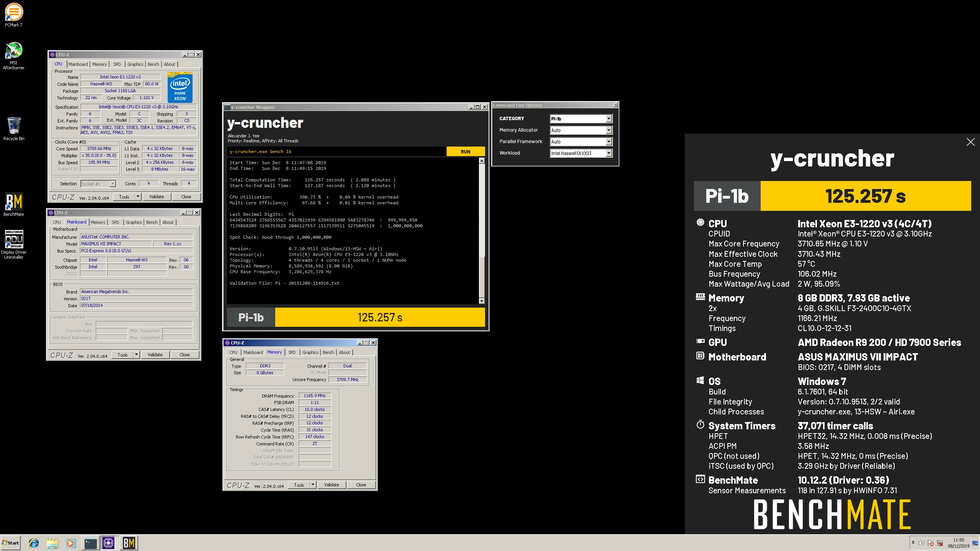
Task: Click Validate in CPU-Z CPU window
Action: point(157,197)
